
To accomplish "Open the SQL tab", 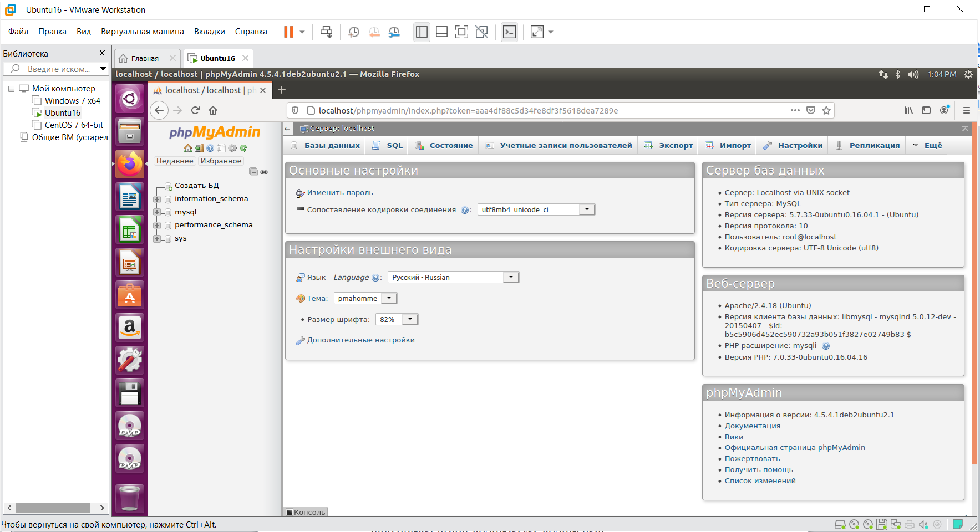I will pos(388,145).
